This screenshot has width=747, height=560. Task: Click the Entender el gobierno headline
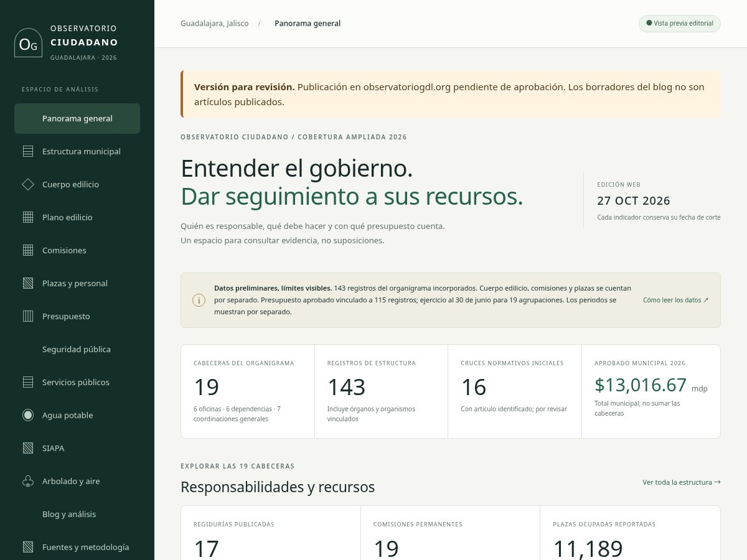(297, 169)
